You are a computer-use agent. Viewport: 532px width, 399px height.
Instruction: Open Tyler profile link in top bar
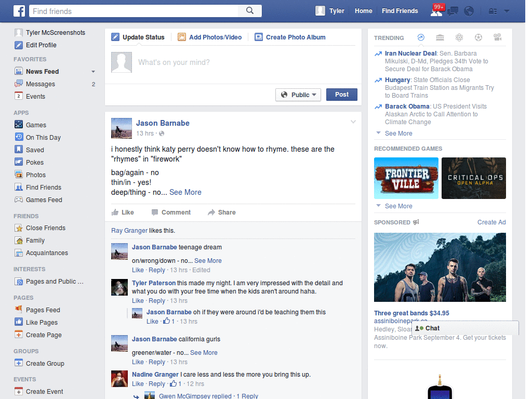coord(330,11)
